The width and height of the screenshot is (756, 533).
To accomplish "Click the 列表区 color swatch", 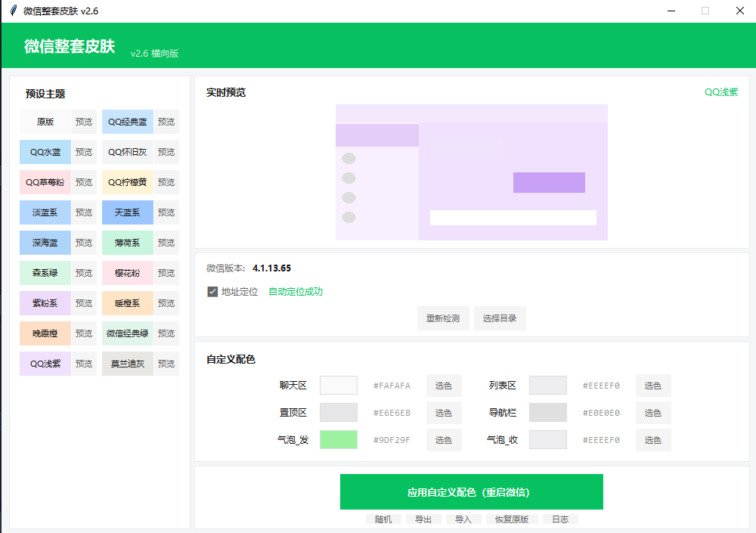I will click(547, 386).
